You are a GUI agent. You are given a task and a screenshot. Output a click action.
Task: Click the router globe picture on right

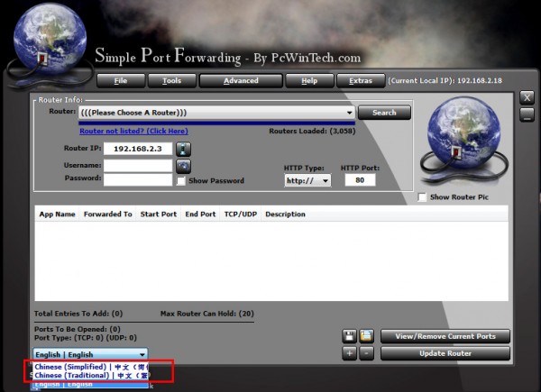(x=463, y=140)
